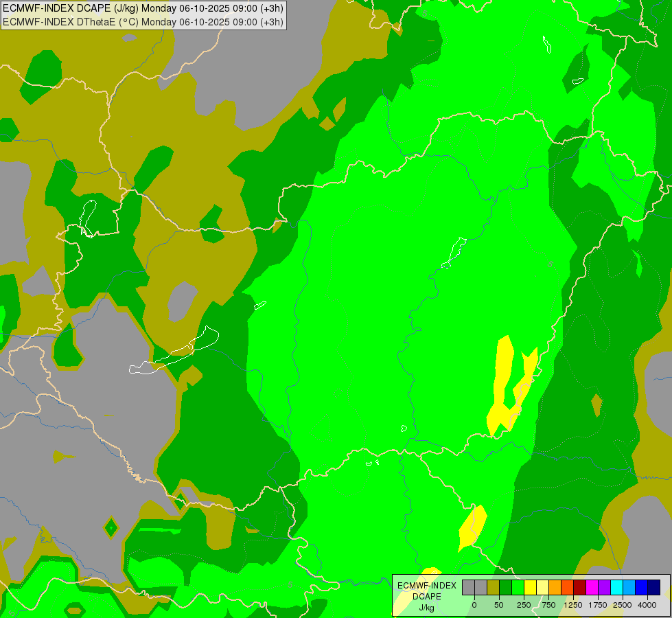The width and height of the screenshot is (672, 618).
Task: Click the legend value 4000
Action: [x=647, y=605]
